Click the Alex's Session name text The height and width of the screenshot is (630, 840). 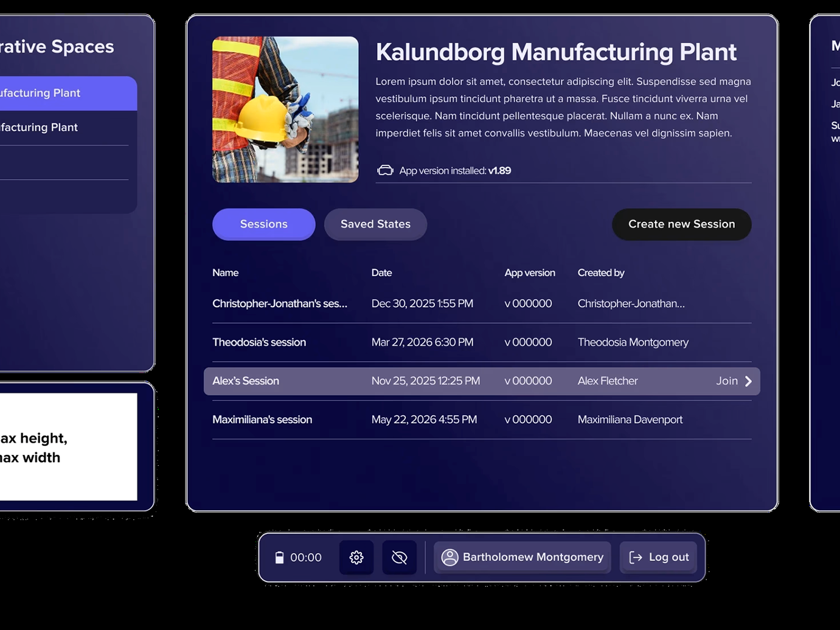(246, 381)
